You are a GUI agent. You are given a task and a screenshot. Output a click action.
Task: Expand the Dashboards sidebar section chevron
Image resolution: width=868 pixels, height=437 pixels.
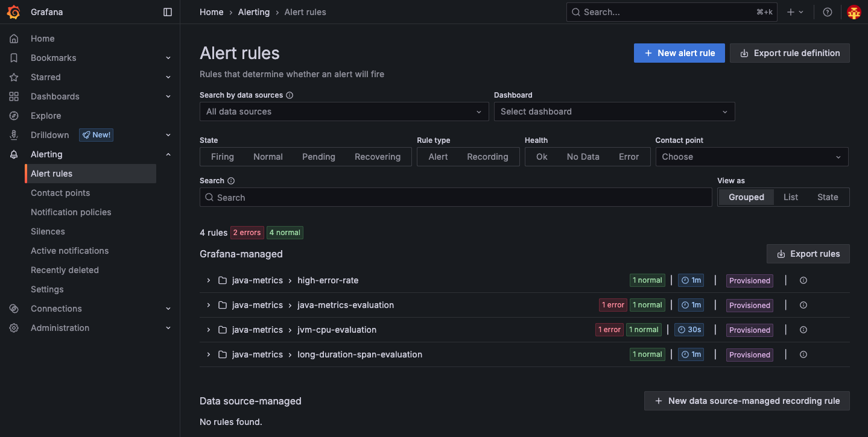click(x=168, y=96)
